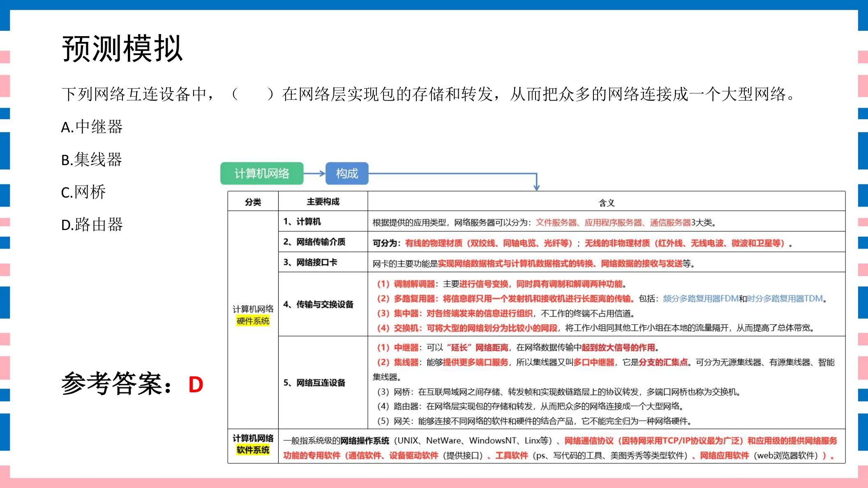
Task: Click the red text 文件服务器
Action: pos(556,223)
